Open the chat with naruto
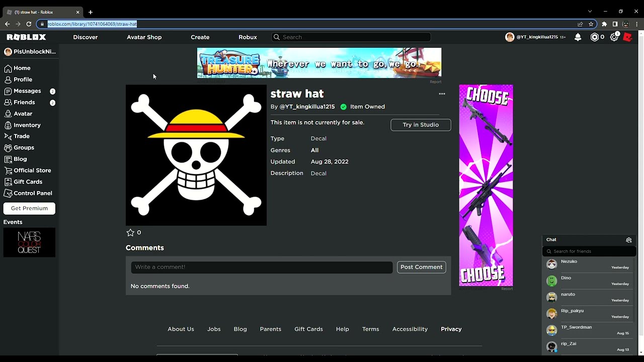644x362 pixels. point(589,297)
